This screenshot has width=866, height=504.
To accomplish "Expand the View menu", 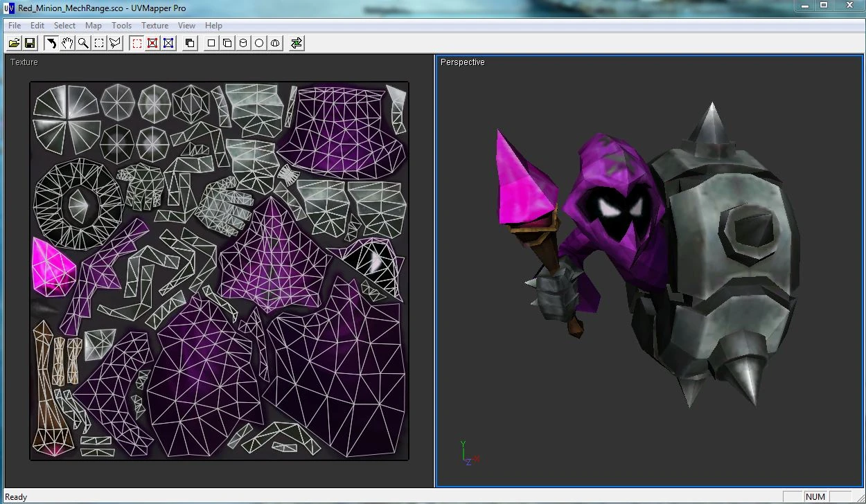I will pos(186,26).
